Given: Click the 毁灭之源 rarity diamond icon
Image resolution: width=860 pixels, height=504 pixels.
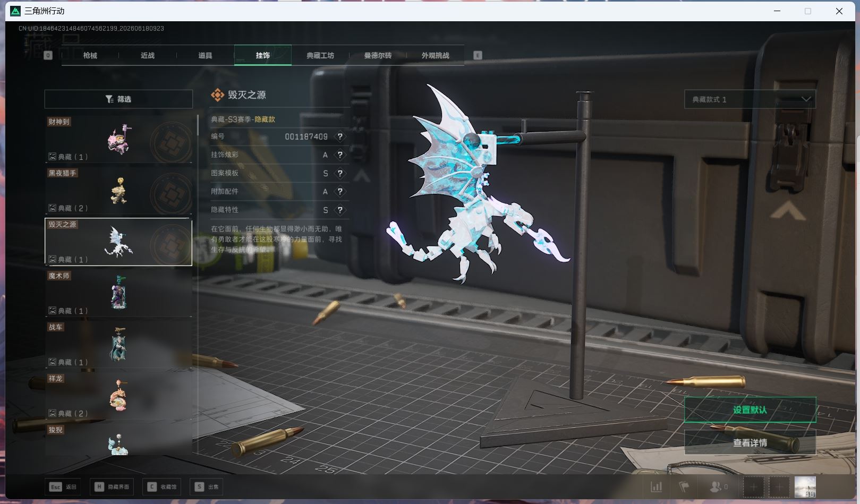Looking at the screenshot, I should click(217, 95).
